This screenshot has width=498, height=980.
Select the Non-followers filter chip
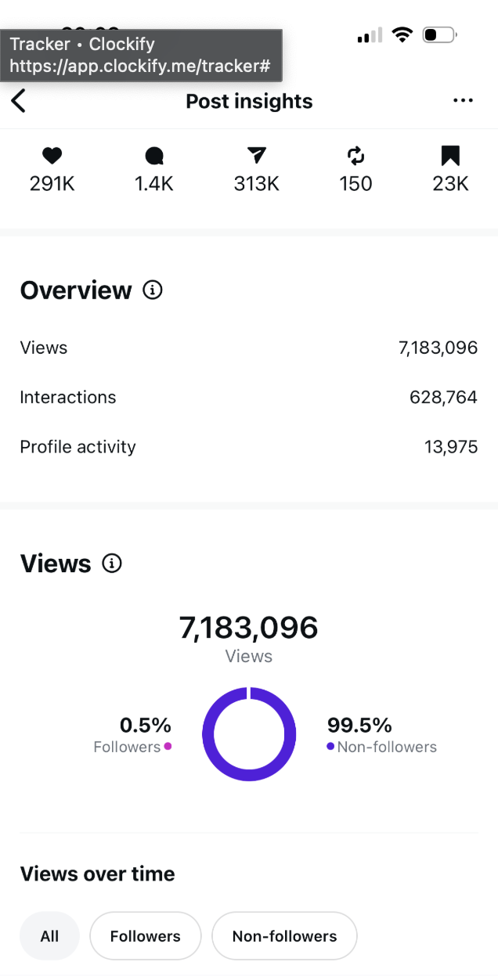284,936
